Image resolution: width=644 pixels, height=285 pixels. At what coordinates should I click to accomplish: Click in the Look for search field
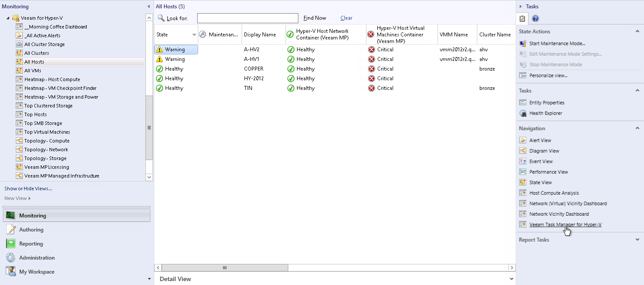[x=248, y=18]
